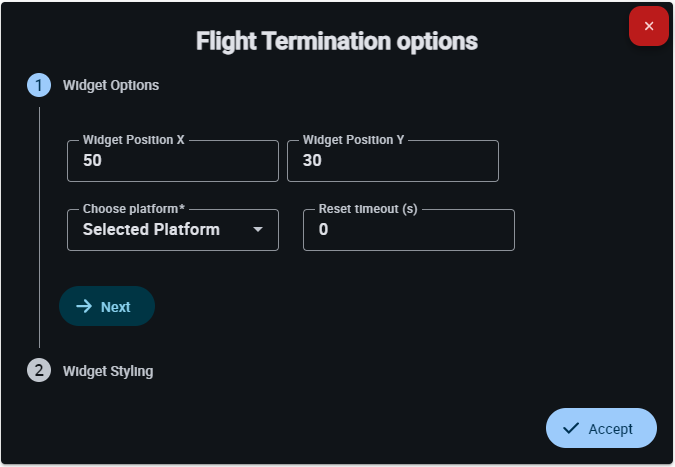Click the step 1 number circle
Viewport: 675px width, 467px height.
[39, 85]
